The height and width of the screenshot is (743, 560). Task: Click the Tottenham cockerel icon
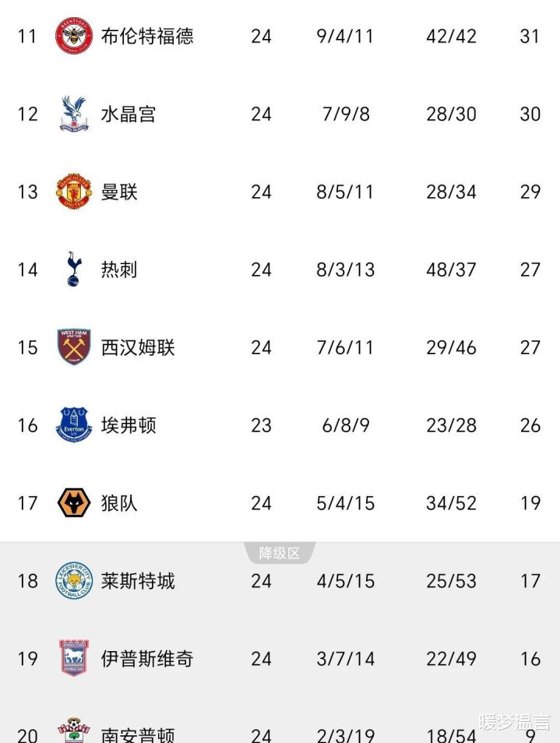(74, 269)
